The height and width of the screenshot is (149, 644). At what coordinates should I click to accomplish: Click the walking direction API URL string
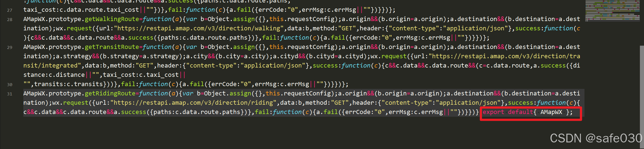click(199, 28)
